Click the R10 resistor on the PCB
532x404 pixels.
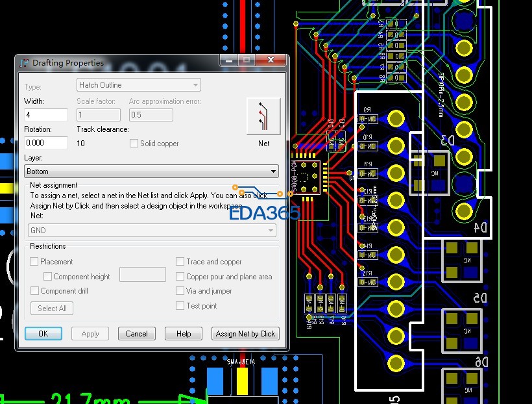point(368,146)
